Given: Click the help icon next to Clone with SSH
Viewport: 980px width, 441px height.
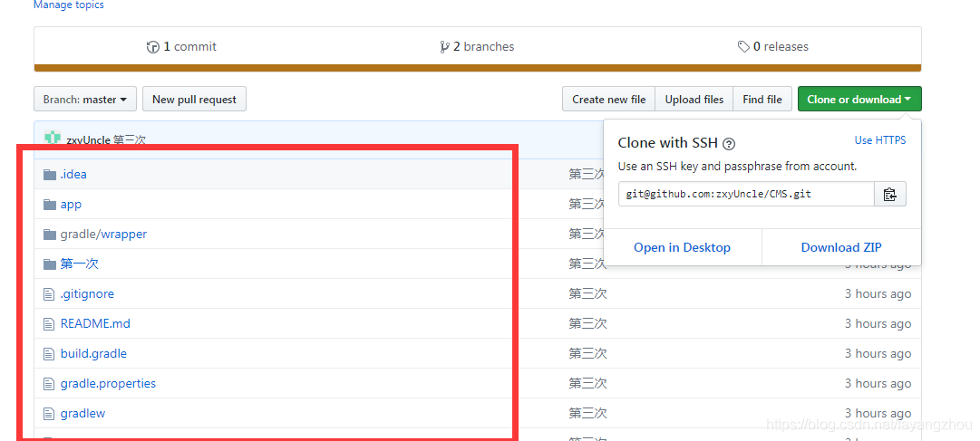Looking at the screenshot, I should [x=729, y=144].
